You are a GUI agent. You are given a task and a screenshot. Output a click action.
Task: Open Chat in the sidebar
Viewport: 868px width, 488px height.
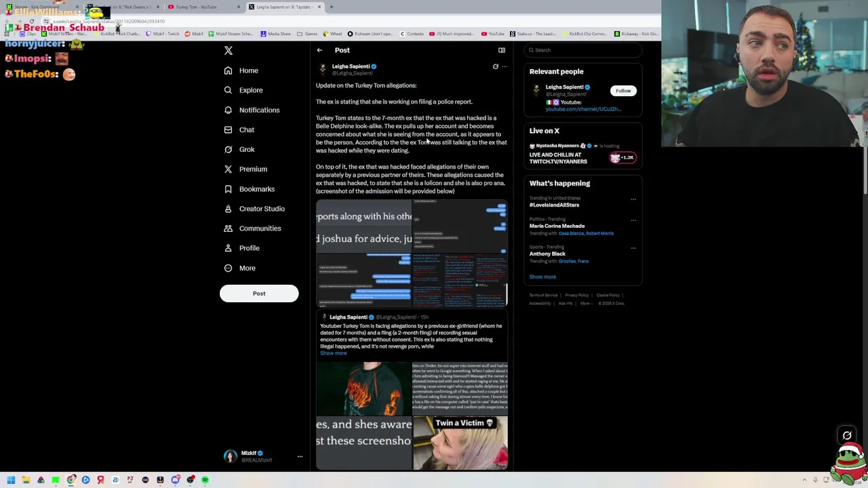(247, 129)
